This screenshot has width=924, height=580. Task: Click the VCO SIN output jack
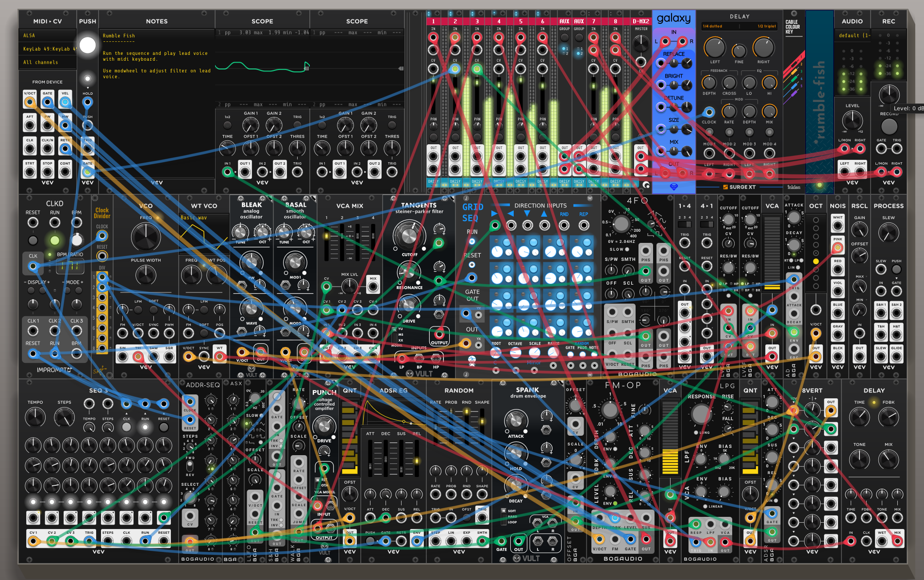[123, 357]
